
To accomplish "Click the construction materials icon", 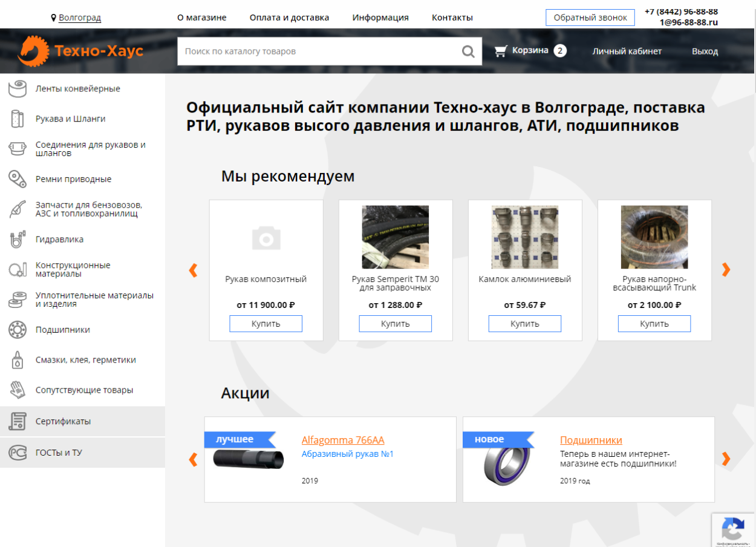I will point(18,269).
